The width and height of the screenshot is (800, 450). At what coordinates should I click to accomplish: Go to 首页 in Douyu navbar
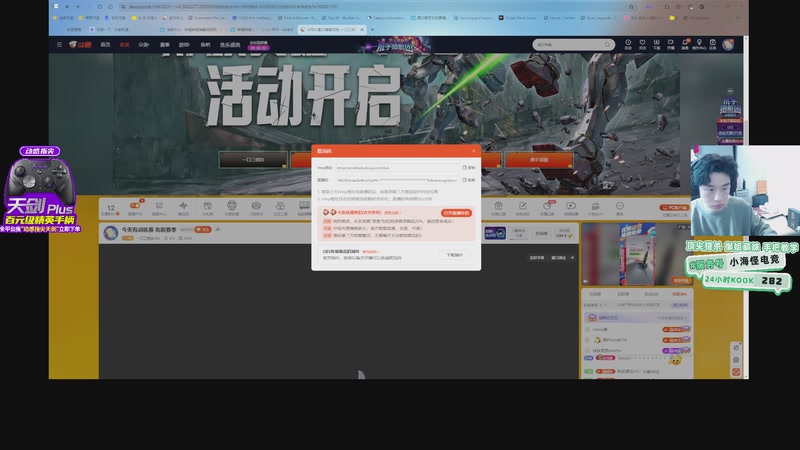tap(106, 45)
